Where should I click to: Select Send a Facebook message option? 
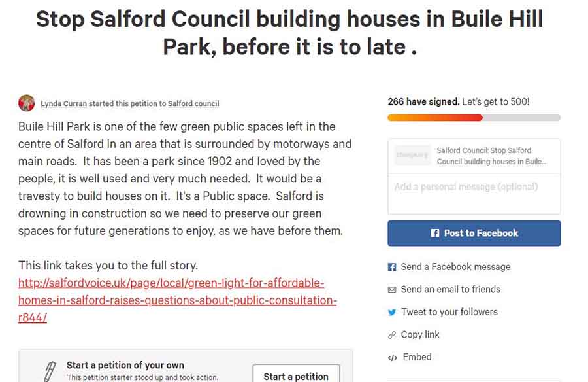[455, 267]
